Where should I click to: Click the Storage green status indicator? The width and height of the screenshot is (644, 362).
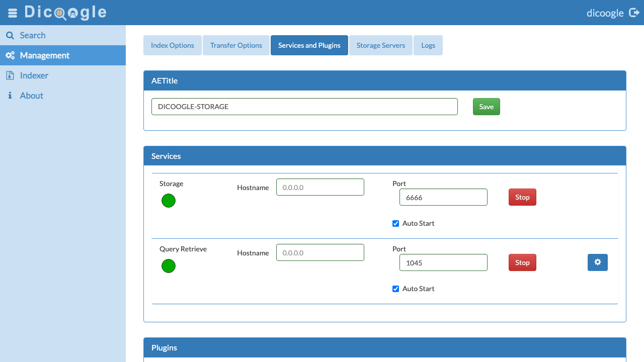[169, 201]
